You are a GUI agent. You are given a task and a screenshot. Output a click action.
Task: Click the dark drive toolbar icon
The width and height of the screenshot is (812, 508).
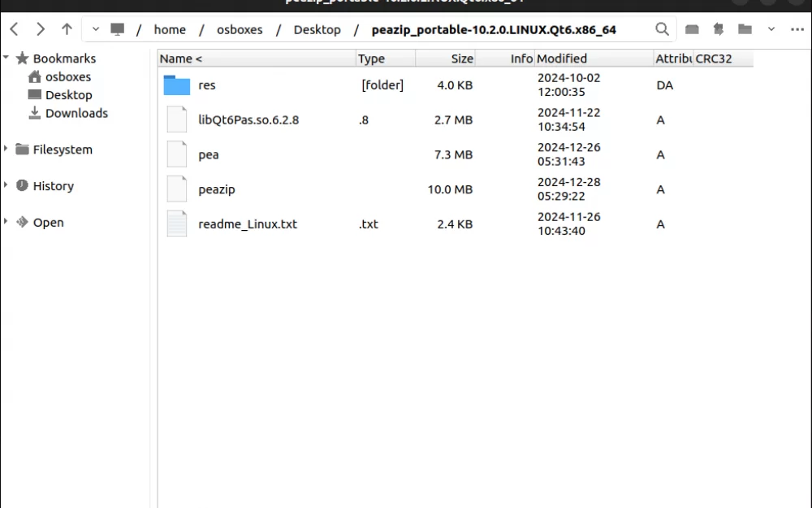click(692, 29)
